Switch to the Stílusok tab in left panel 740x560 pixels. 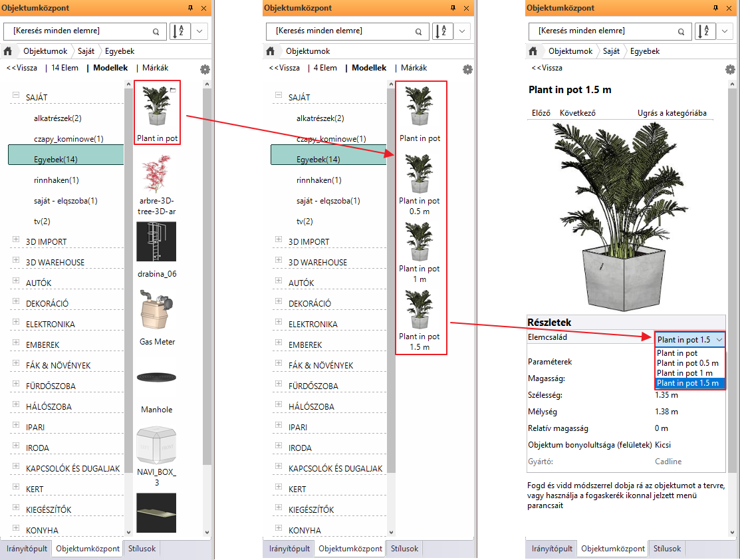pos(142,549)
